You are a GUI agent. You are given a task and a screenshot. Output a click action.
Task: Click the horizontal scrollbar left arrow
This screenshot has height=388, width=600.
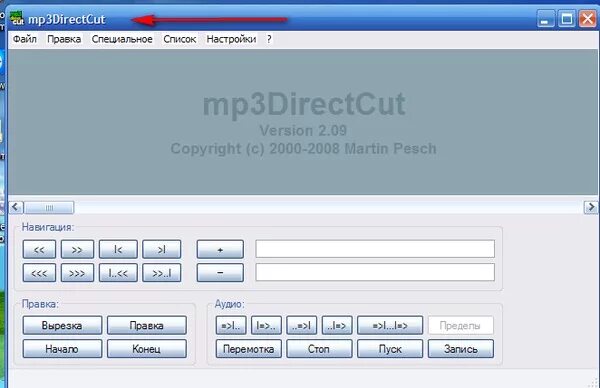(16, 207)
